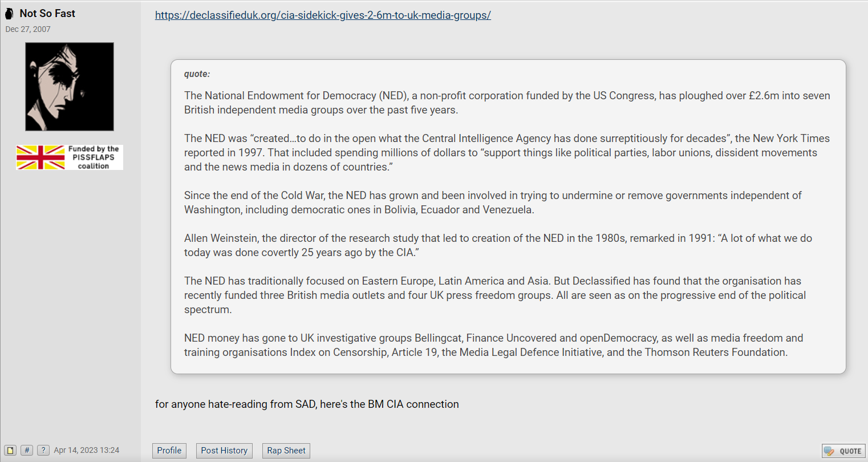View Post History for this user
868x462 pixels.
coord(224,451)
